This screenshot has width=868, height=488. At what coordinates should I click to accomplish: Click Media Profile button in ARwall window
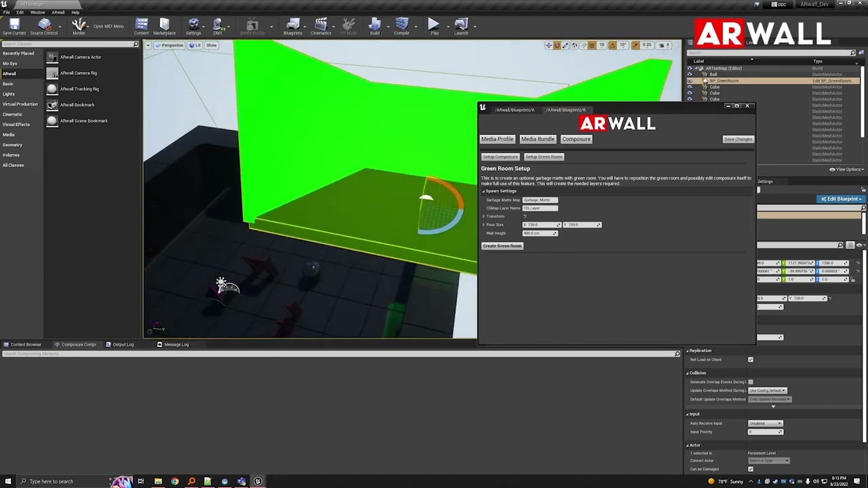point(497,139)
